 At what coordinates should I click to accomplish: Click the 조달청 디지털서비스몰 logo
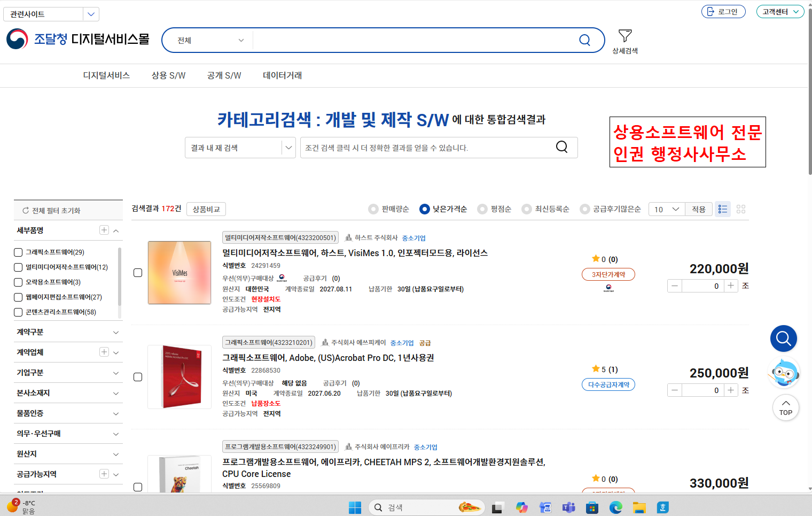click(78, 39)
